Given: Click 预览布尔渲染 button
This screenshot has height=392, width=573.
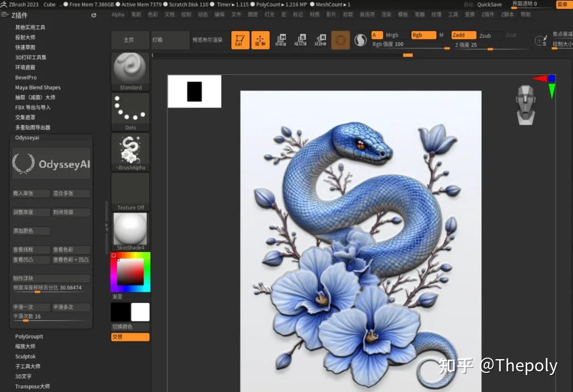Looking at the screenshot, I should tap(207, 40).
